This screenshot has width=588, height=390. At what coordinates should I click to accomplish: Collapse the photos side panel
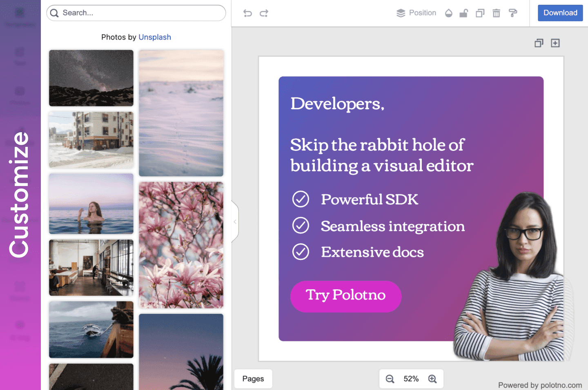235,222
